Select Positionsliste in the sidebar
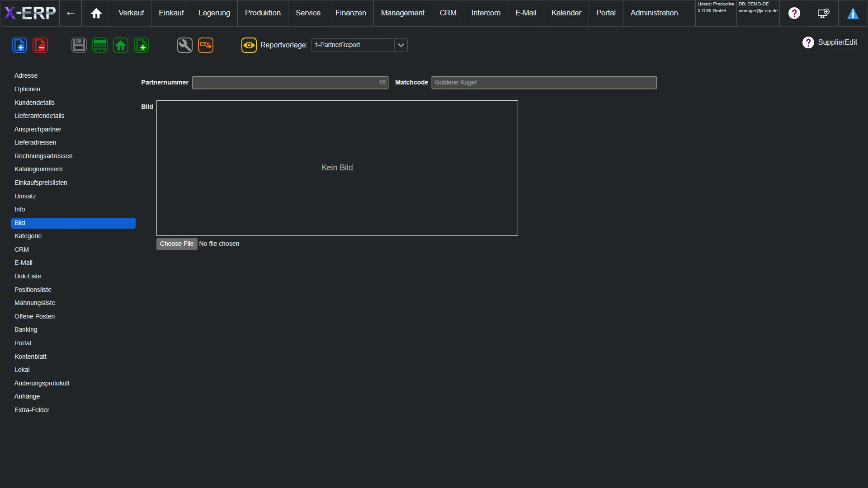The image size is (868, 488). click(x=73, y=290)
